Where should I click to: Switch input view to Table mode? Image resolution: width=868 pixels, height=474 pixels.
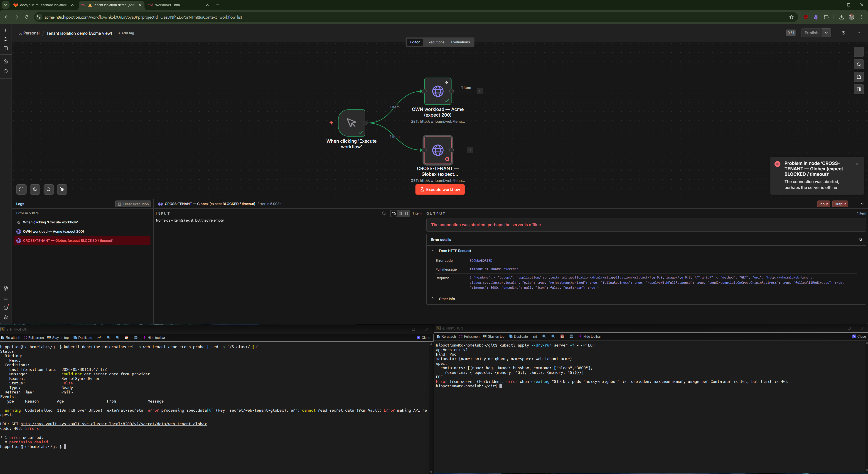point(400,213)
